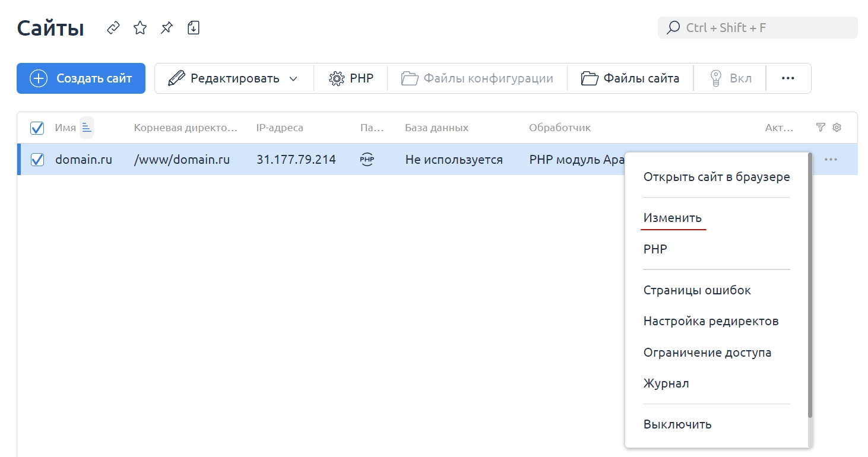Click domain.ru row three-dots menu
This screenshot has width=868, height=457.
pos(831,160)
